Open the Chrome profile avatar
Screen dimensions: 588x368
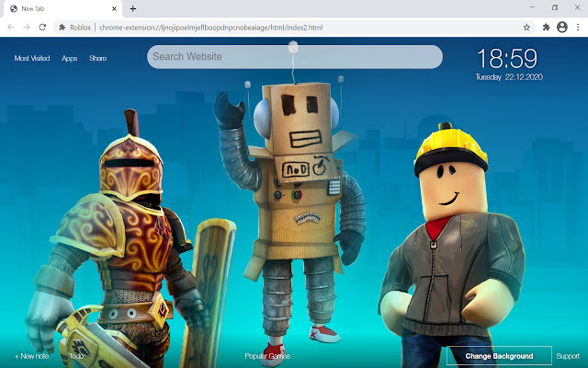pyautogui.click(x=561, y=27)
